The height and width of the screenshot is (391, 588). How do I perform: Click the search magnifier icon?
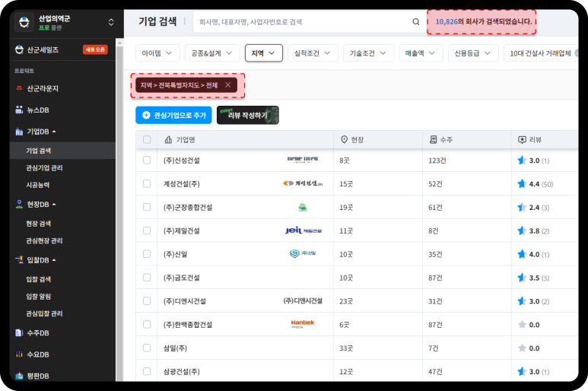tap(416, 22)
